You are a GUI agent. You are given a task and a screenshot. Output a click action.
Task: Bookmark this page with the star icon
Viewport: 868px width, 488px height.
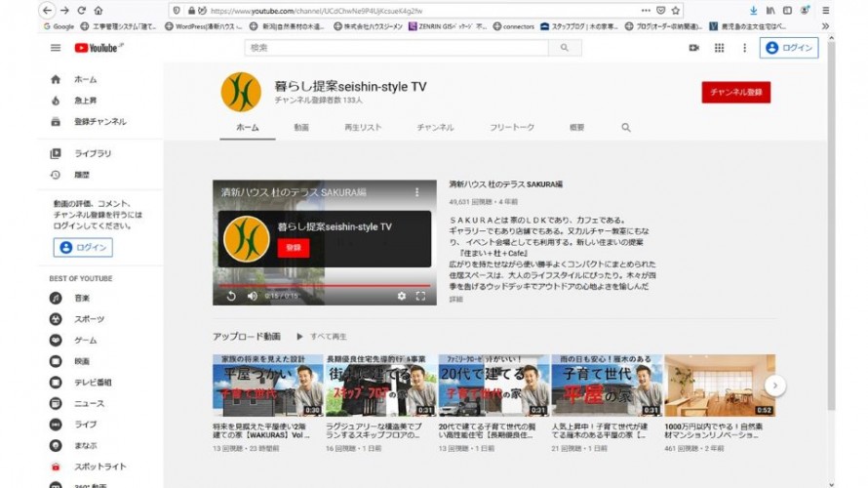(x=675, y=11)
